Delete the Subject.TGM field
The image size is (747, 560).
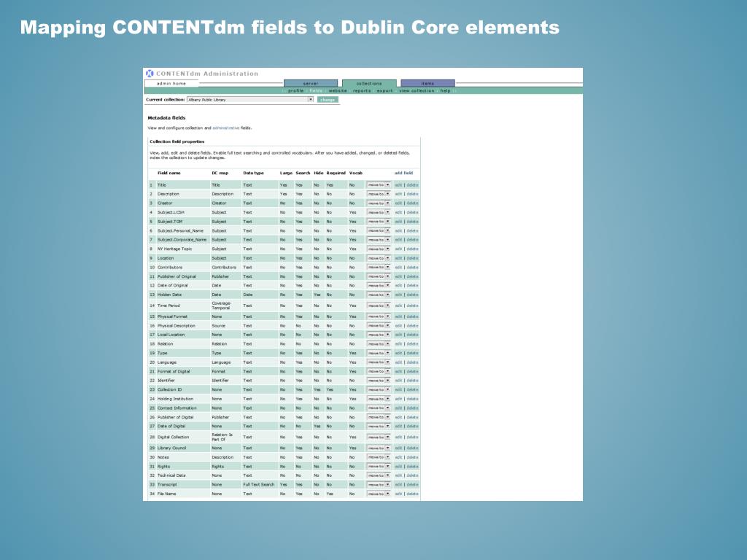(x=413, y=222)
